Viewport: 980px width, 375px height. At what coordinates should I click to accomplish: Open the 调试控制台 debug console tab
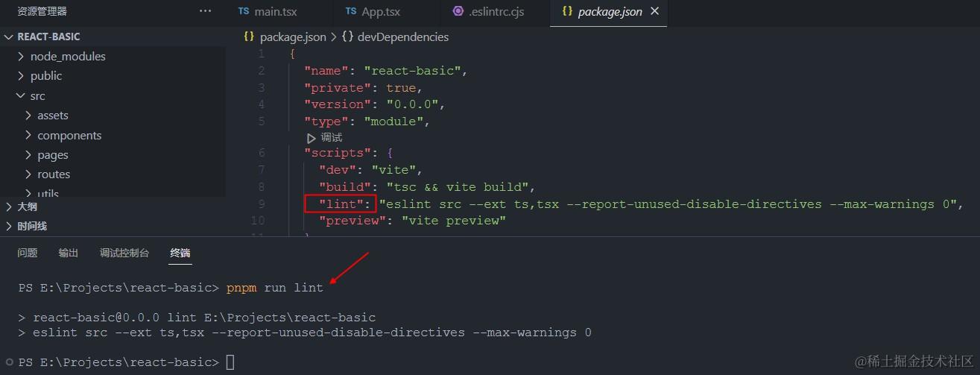click(x=124, y=253)
